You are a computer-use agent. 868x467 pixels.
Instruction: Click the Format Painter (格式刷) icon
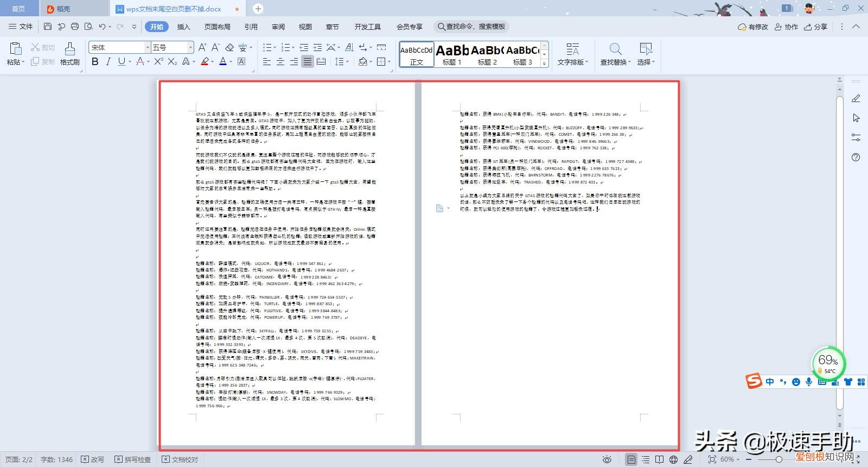69,49
